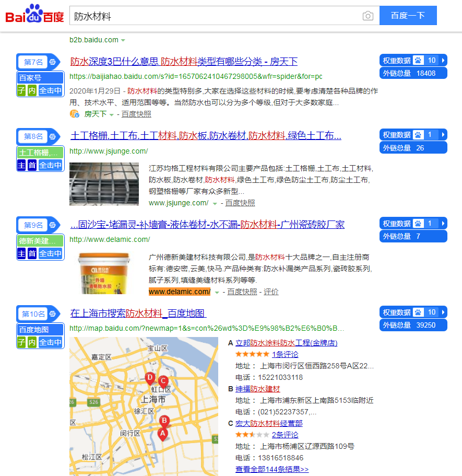Open the green http://www.jsjunge.com/ URL

coord(109,151)
